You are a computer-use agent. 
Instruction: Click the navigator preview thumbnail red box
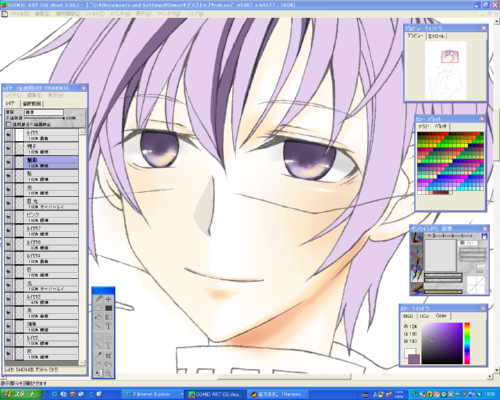pyautogui.click(x=450, y=57)
